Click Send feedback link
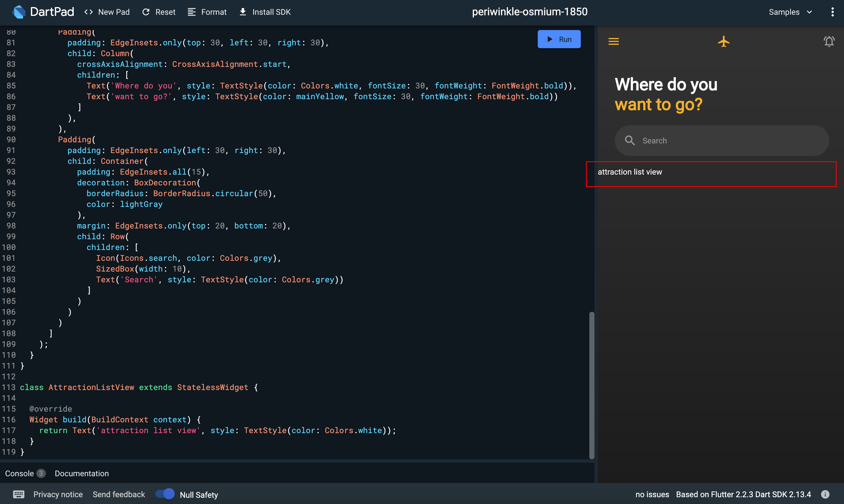 coord(119,494)
